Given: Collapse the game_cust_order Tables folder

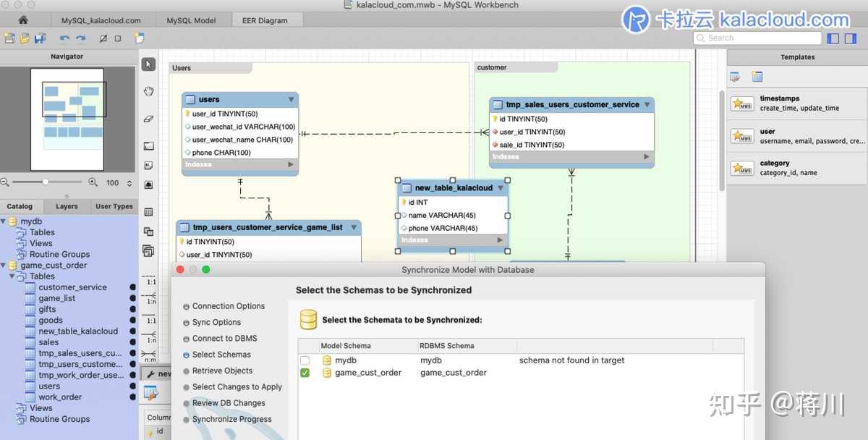Looking at the screenshot, I should point(12,276).
